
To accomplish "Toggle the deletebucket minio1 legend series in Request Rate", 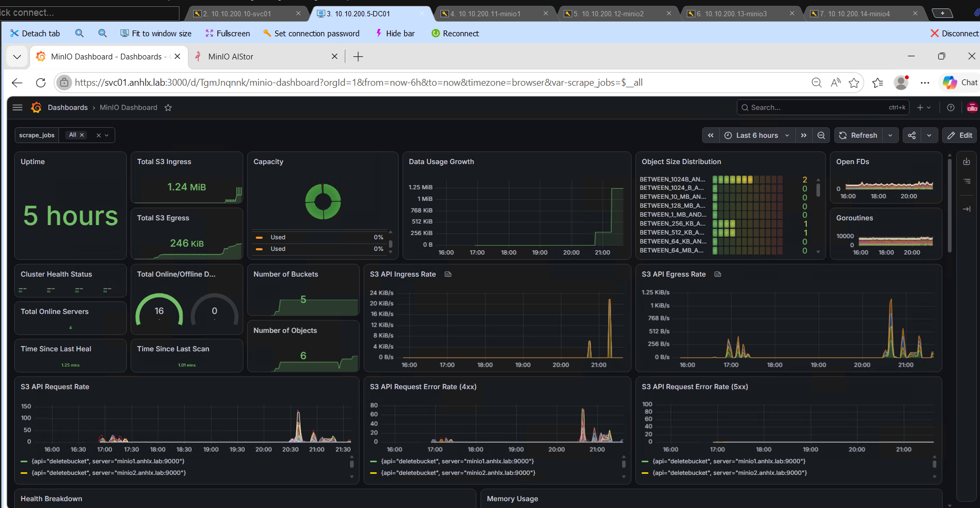I will tap(103, 461).
